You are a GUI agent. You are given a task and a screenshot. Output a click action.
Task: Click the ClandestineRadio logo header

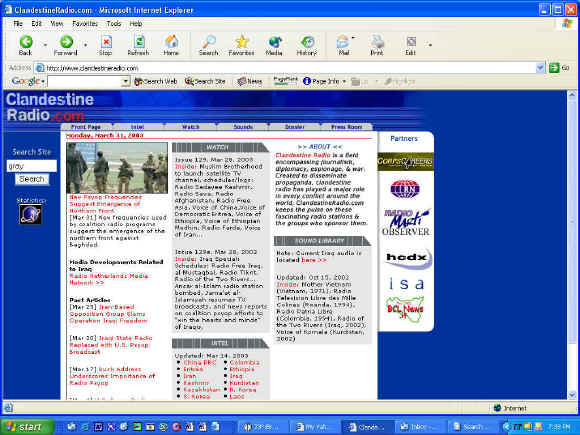click(50, 107)
